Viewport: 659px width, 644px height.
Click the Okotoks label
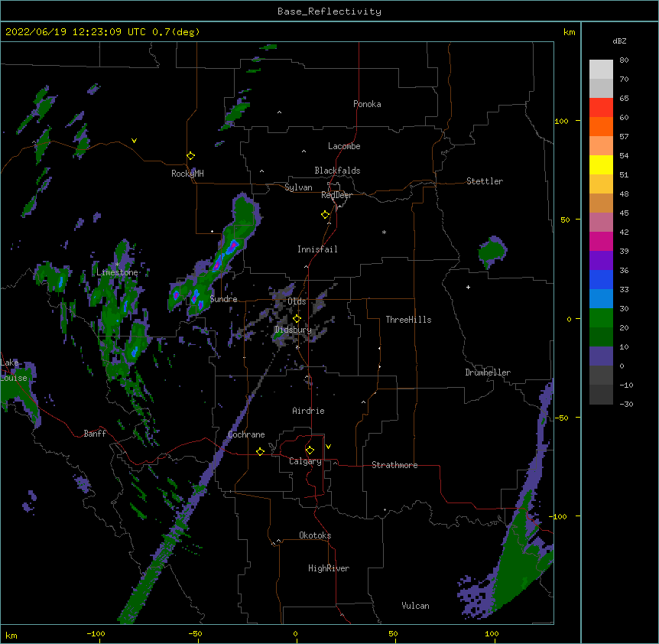(315, 535)
